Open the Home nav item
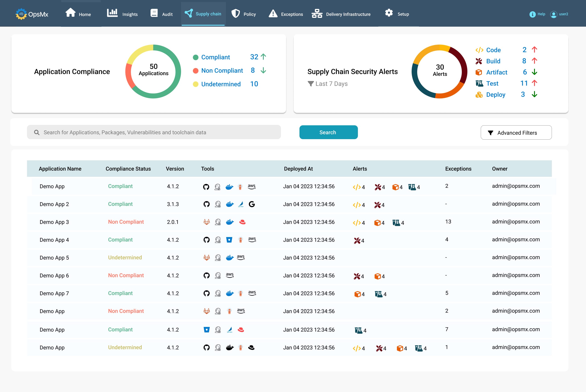This screenshot has width=586, height=392. click(78, 13)
